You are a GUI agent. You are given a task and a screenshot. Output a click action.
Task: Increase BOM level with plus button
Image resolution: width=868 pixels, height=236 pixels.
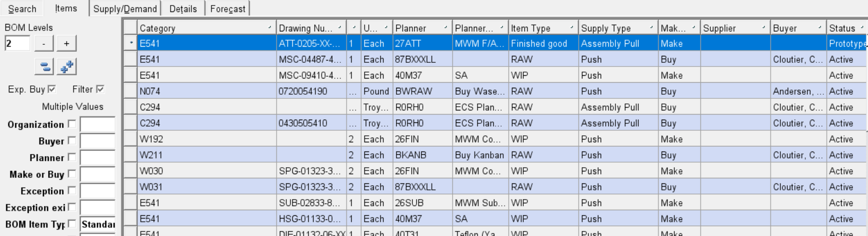pyautogui.click(x=67, y=43)
